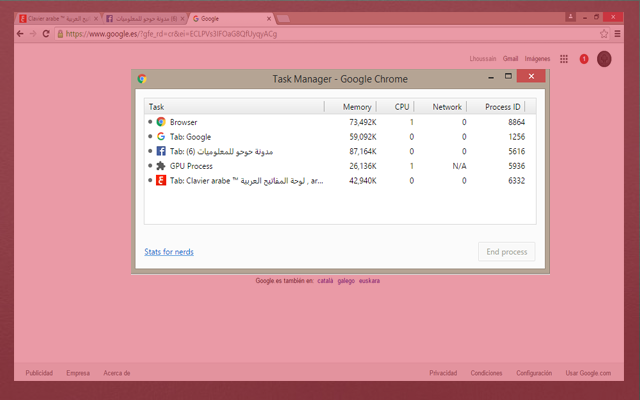Select the Facebook tab process icon

click(x=160, y=151)
